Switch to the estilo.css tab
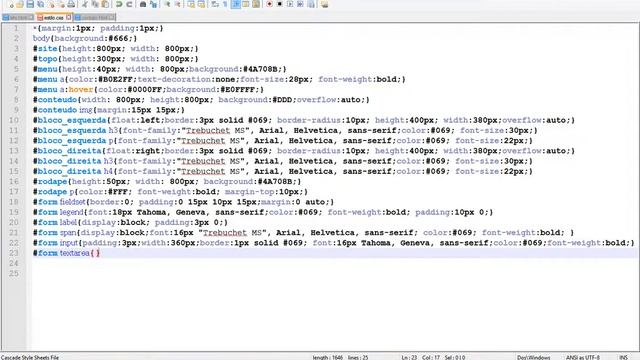 [x=53, y=18]
